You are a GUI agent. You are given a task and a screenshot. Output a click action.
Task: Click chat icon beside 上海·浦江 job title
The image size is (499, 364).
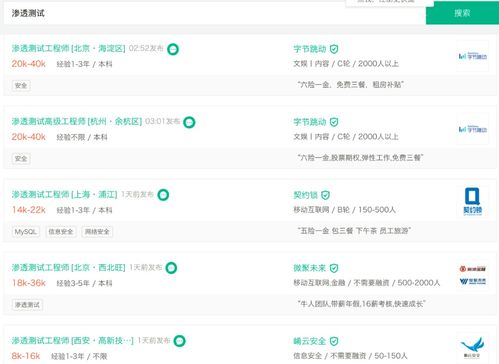[x=163, y=195]
